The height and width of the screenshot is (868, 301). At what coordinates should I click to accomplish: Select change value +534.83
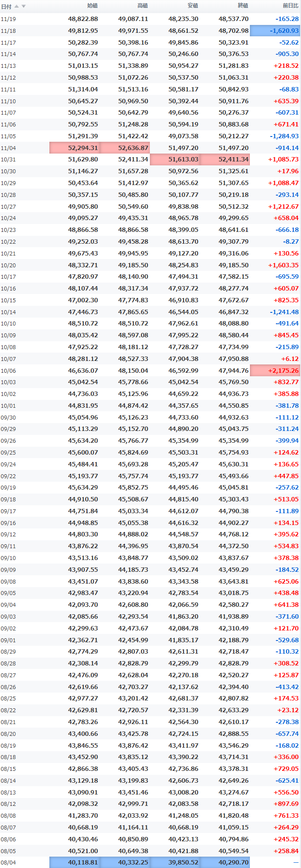[286, 546]
